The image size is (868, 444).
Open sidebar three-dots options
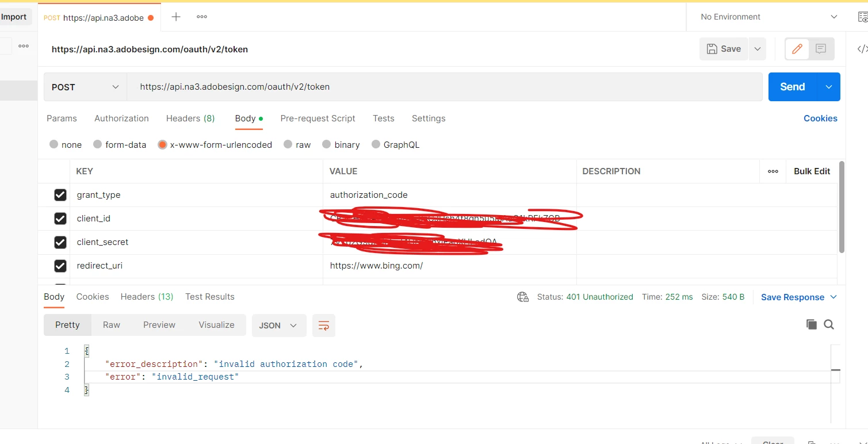click(24, 46)
